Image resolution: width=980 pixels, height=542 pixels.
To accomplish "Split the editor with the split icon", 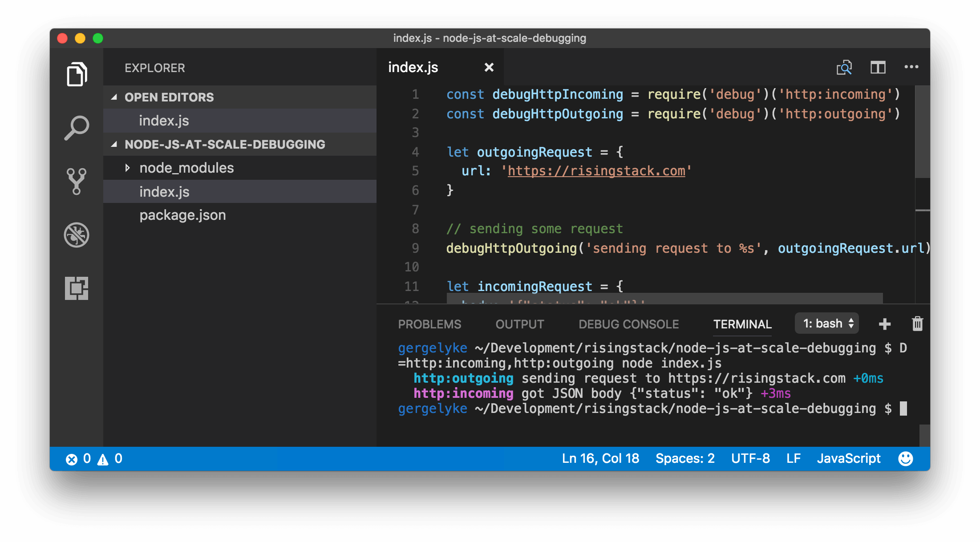I will [878, 67].
